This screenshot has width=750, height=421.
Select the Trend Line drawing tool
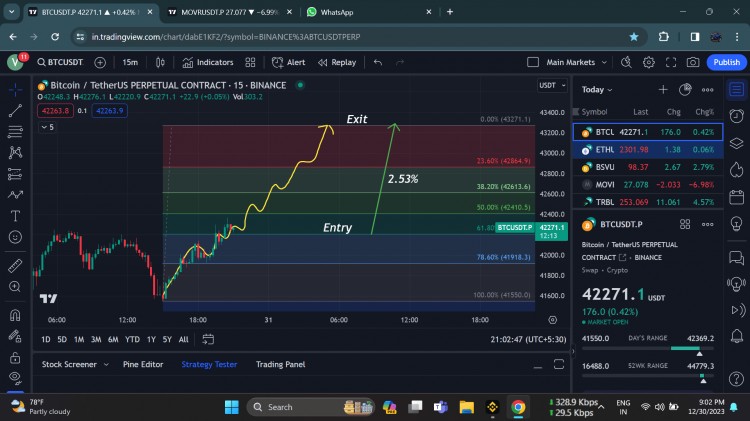tap(15, 111)
